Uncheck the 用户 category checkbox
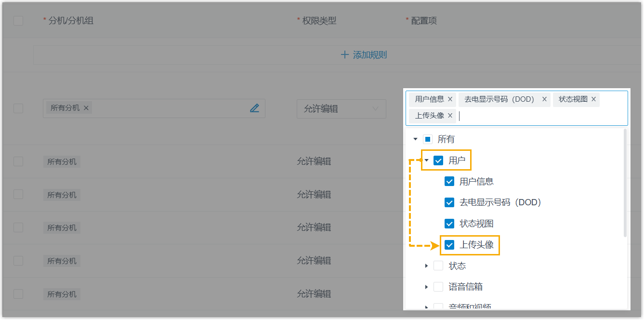 point(438,160)
